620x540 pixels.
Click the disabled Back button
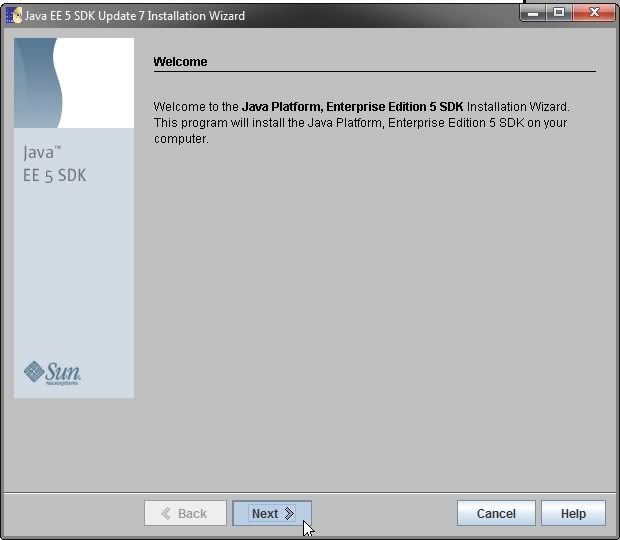185,513
